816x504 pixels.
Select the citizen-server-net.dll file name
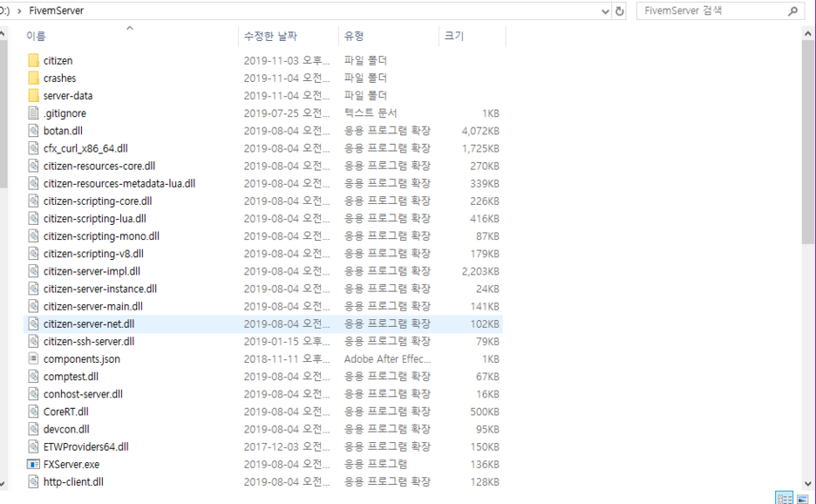tap(89, 324)
